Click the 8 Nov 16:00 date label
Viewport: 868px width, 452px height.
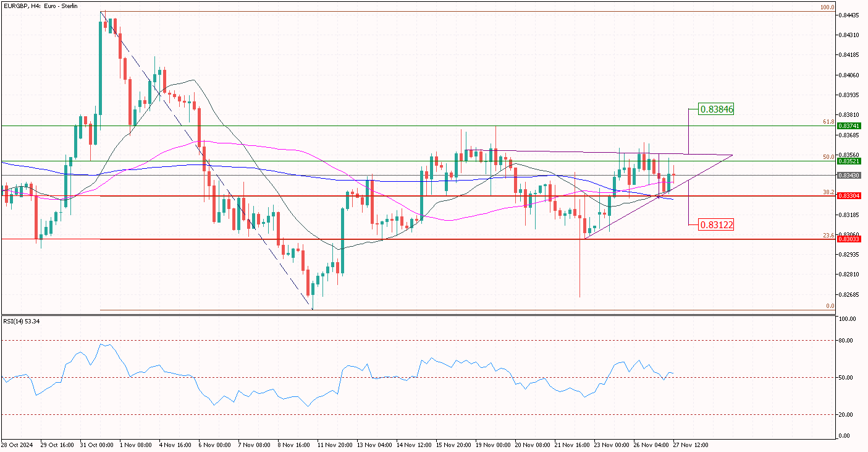pos(295,445)
